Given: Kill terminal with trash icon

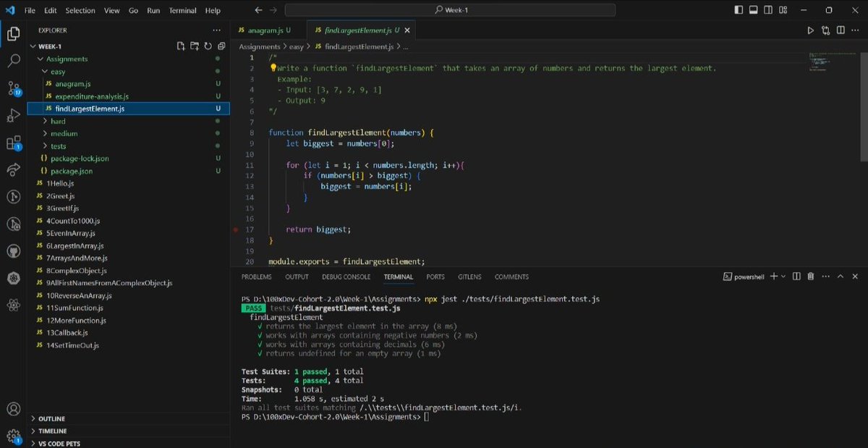Looking at the screenshot, I should [811, 276].
